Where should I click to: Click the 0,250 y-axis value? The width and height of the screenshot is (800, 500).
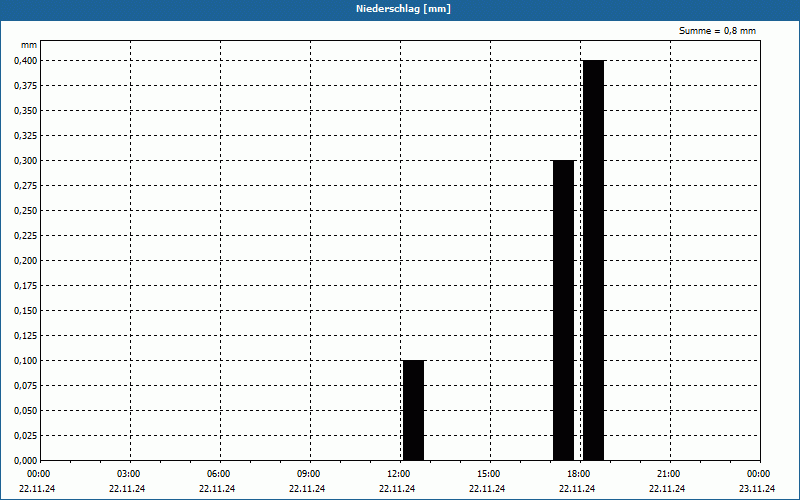26,211
